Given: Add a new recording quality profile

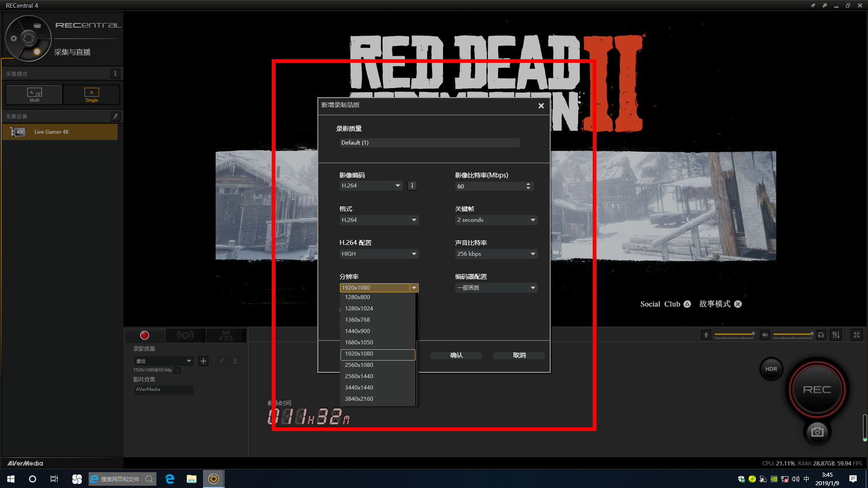Looking at the screenshot, I should (203, 361).
